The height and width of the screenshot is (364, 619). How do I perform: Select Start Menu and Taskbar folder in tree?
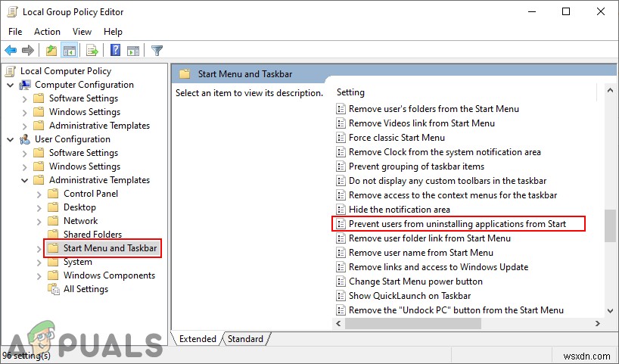pyautogui.click(x=110, y=248)
